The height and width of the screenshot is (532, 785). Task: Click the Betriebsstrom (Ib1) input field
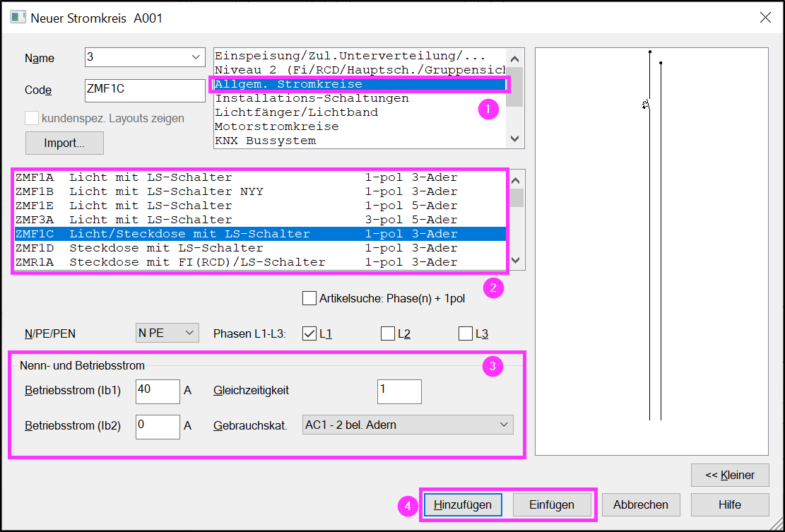point(157,391)
